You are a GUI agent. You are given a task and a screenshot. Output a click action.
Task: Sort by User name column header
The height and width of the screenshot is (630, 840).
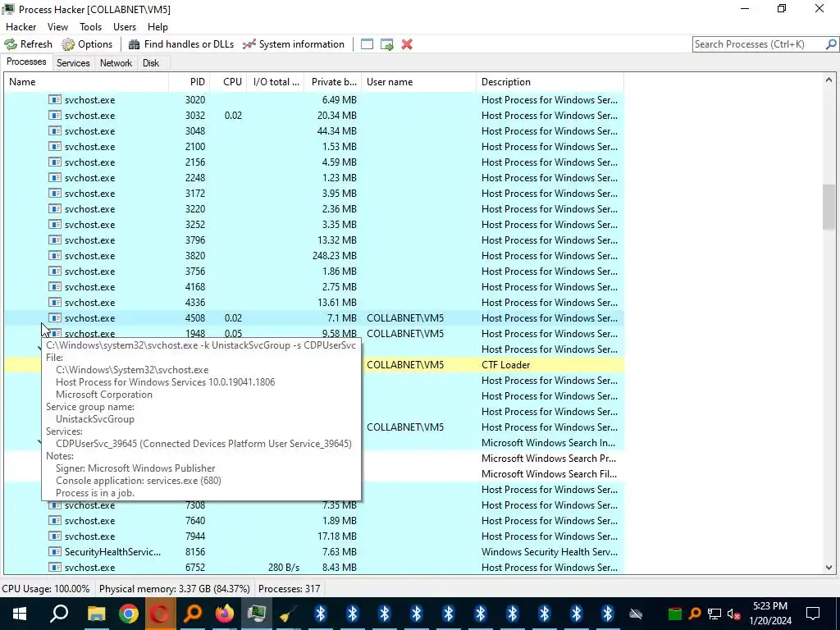tap(418, 82)
